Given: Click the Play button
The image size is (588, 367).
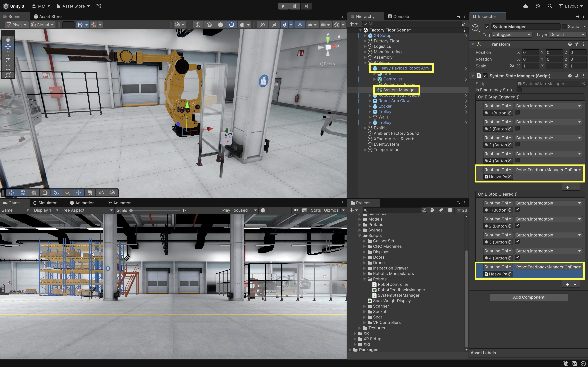Looking at the screenshot, I should pos(283,6).
